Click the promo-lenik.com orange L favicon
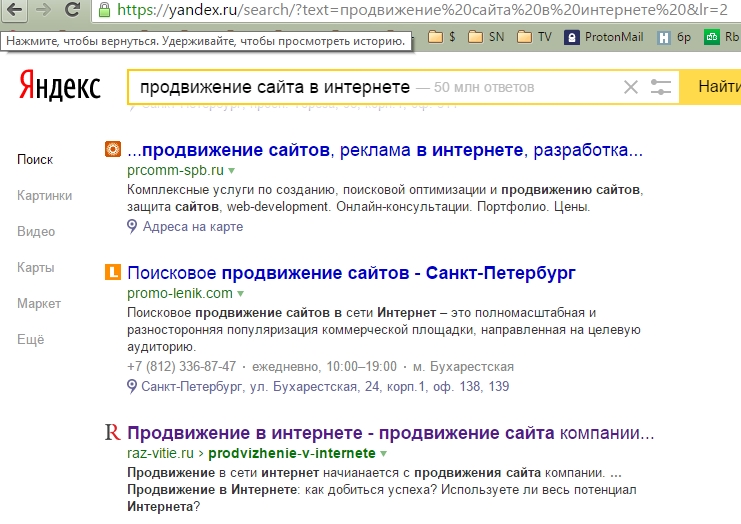 pyautogui.click(x=113, y=272)
